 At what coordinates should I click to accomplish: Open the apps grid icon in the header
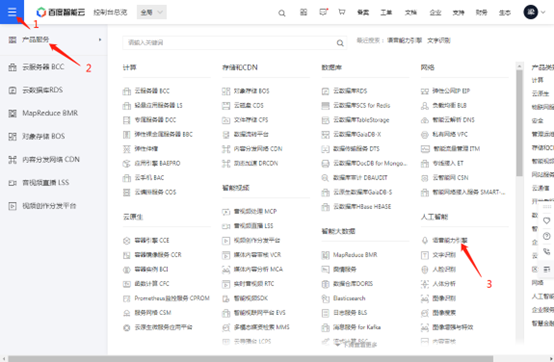point(303,12)
